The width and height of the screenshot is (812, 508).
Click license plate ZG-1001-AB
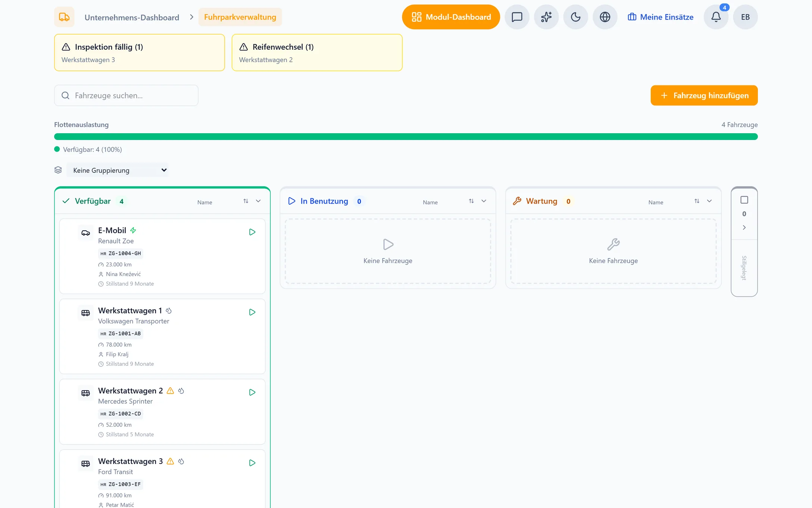[121, 334]
